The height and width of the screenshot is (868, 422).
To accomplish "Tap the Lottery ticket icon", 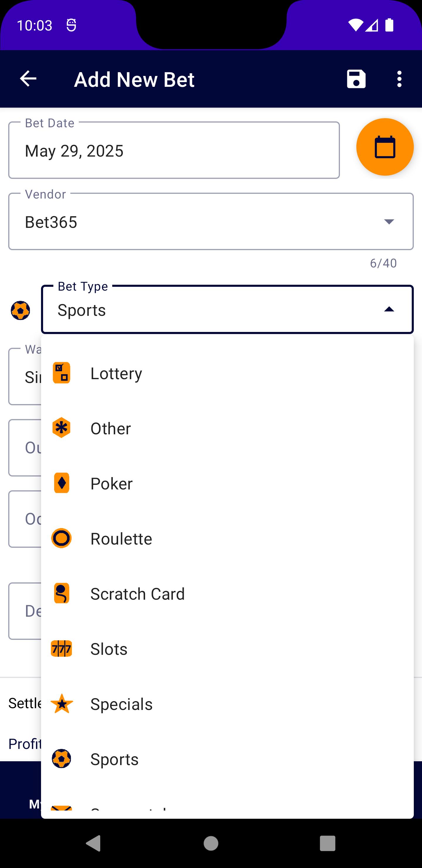I will (x=62, y=373).
